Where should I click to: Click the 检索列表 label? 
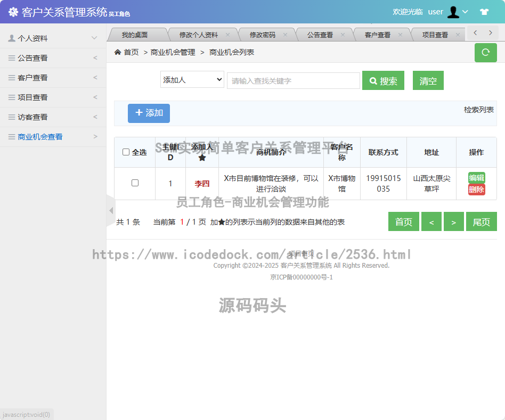(x=478, y=110)
